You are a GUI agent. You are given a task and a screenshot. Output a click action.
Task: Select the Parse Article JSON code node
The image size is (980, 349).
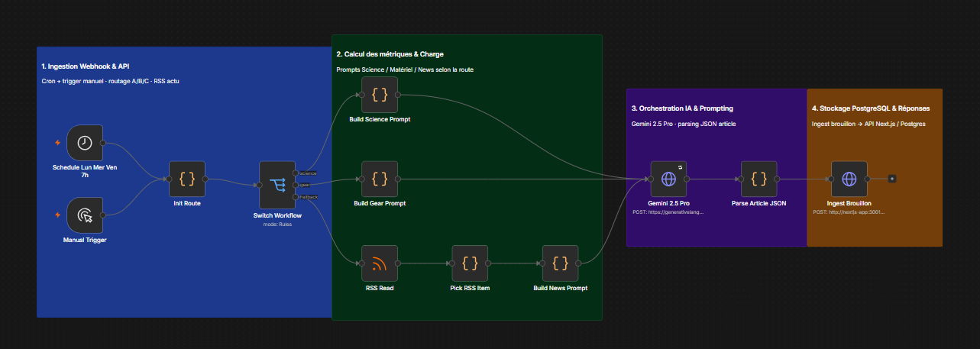[758, 179]
